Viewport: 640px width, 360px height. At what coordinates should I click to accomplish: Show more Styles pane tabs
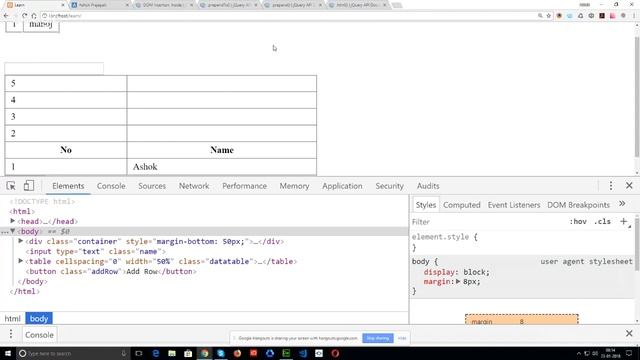(x=622, y=204)
